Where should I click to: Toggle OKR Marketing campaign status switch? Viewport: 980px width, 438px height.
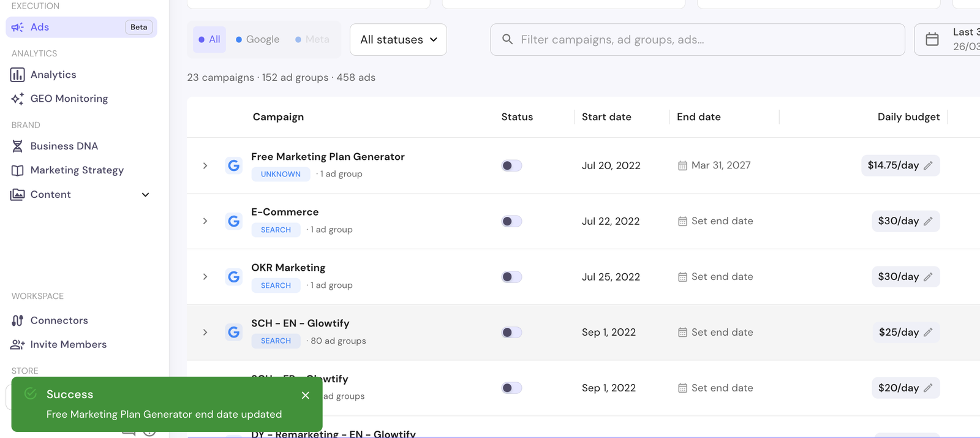[x=511, y=277]
